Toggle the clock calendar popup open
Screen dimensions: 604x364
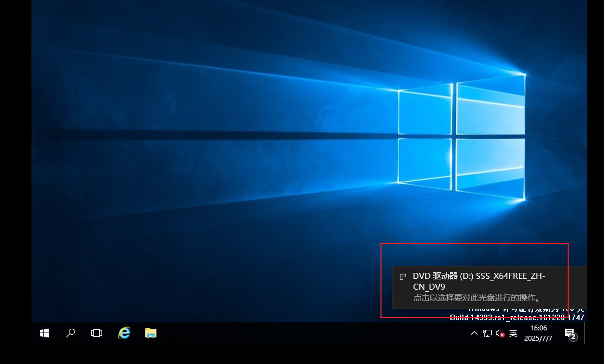[x=538, y=333]
